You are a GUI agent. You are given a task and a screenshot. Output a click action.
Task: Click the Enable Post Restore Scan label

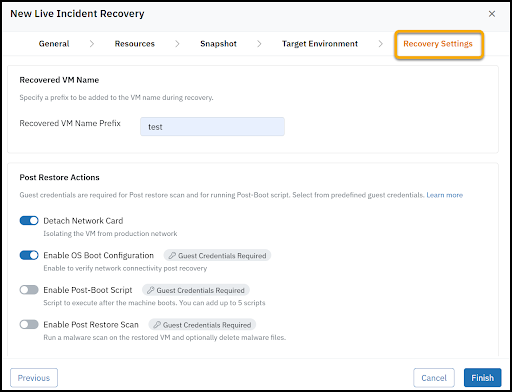pos(91,325)
